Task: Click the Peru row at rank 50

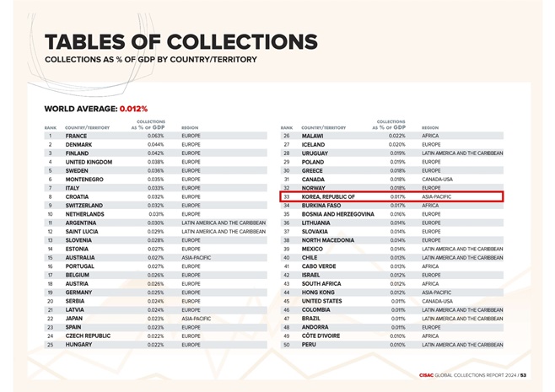Action: pos(391,345)
